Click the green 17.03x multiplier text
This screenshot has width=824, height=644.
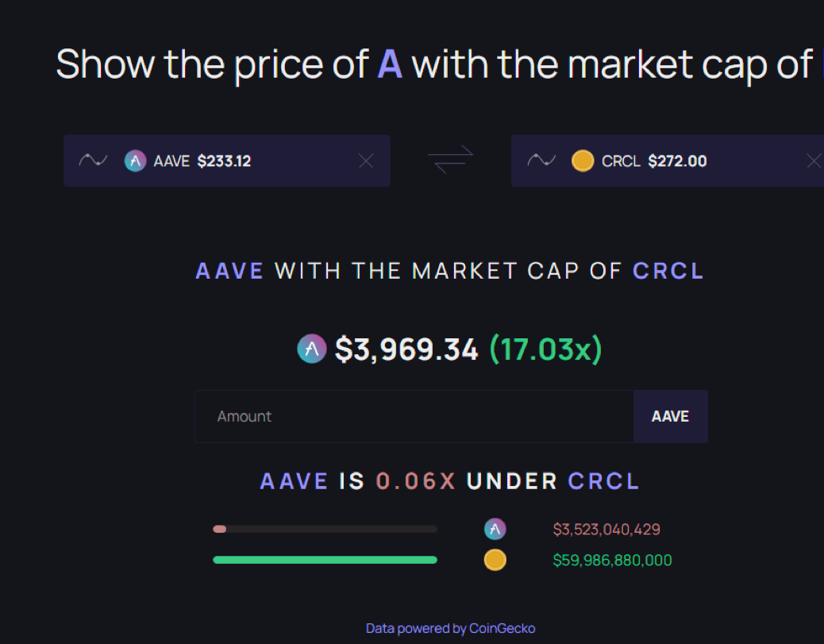pos(545,349)
